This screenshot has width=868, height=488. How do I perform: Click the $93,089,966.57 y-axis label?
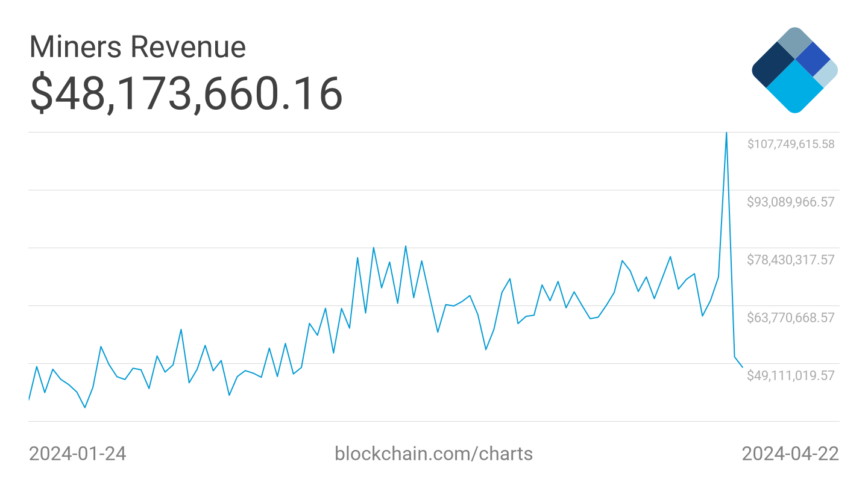pyautogui.click(x=791, y=202)
